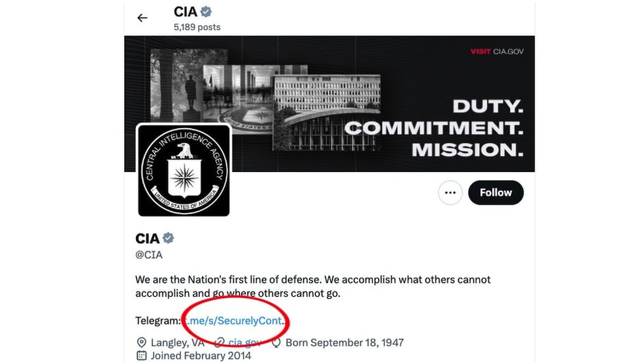Click the verified badge in the top header

pos(206,12)
